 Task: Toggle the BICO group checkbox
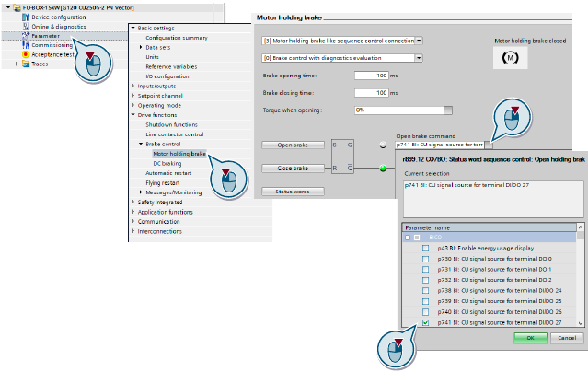[x=417, y=238]
